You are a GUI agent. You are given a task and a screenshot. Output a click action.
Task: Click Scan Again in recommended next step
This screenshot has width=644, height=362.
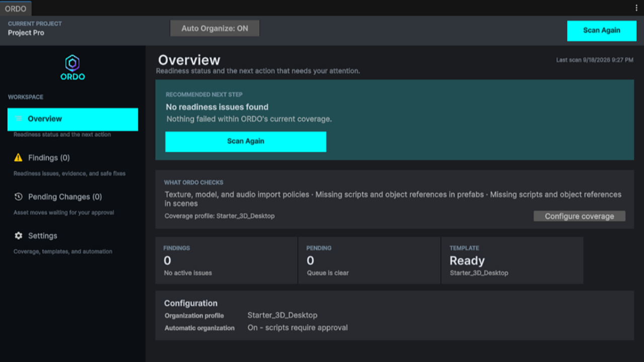(246, 141)
